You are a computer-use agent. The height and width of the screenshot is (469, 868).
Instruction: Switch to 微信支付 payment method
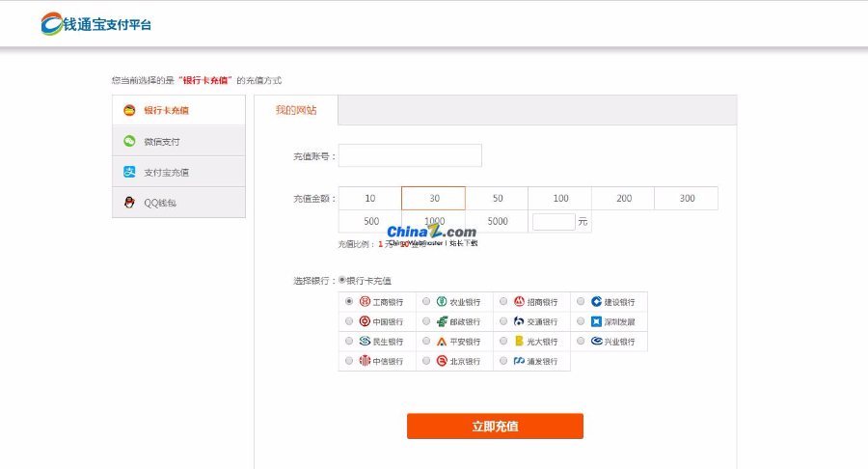(x=178, y=141)
